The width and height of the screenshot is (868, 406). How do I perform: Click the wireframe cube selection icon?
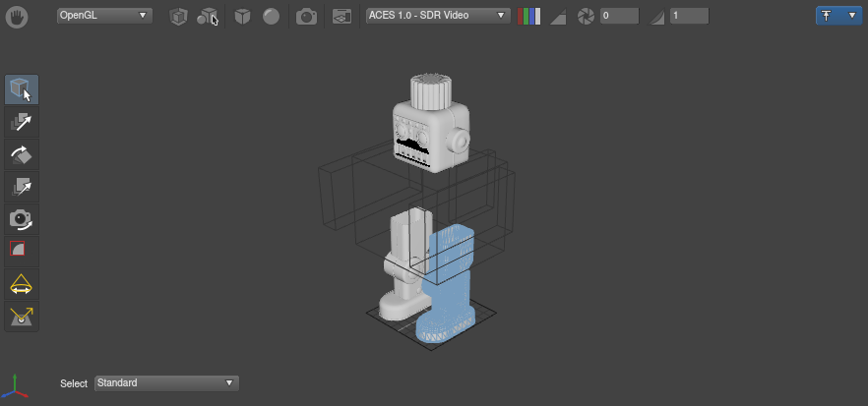point(178,17)
